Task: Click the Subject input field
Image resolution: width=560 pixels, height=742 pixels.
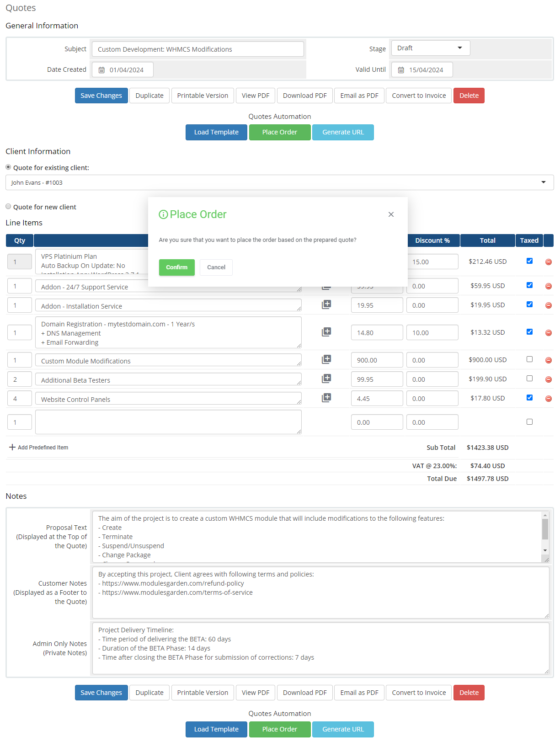Action: pos(198,49)
